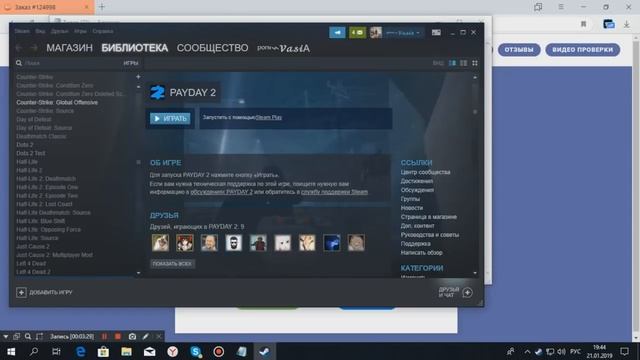The width and height of the screenshot is (640, 360).
Task: Click the blue announcements button in Steam
Action: pos(337,32)
